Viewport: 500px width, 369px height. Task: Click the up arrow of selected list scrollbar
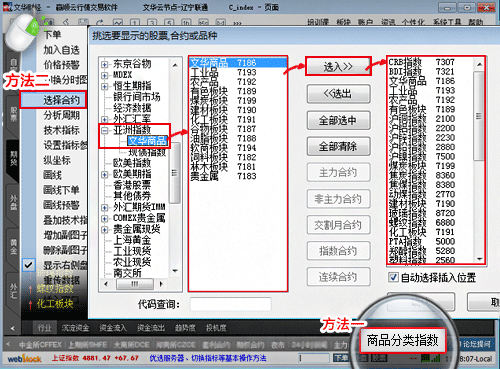[479, 64]
